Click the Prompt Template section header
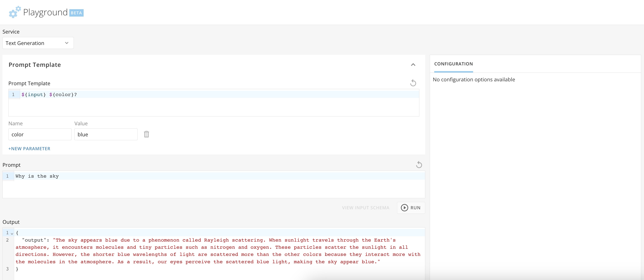The height and width of the screenshot is (280, 644). (35, 65)
